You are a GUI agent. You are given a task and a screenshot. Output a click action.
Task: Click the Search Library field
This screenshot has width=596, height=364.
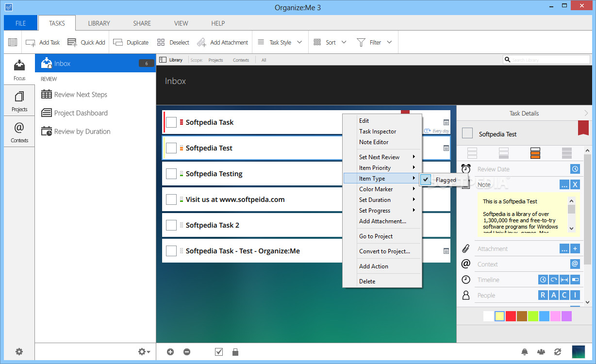pyautogui.click(x=546, y=60)
